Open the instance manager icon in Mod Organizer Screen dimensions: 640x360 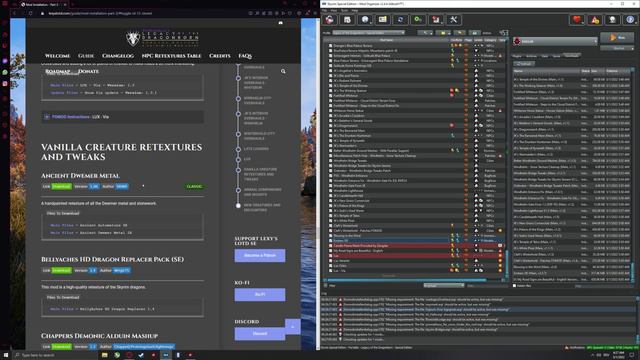click(330, 20)
